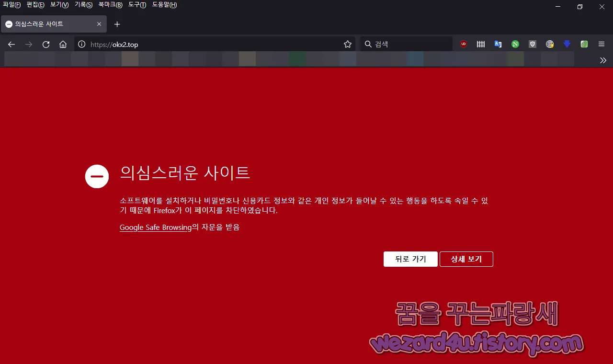The width and height of the screenshot is (613, 364).
Task: Open the 편집(E) menu
Action: (x=35, y=5)
